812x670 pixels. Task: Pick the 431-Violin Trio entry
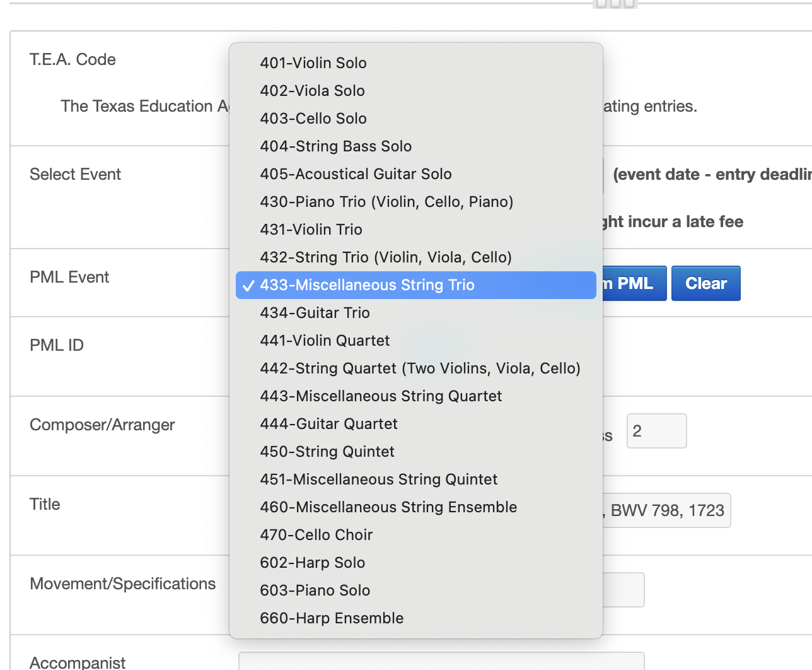pyautogui.click(x=311, y=230)
